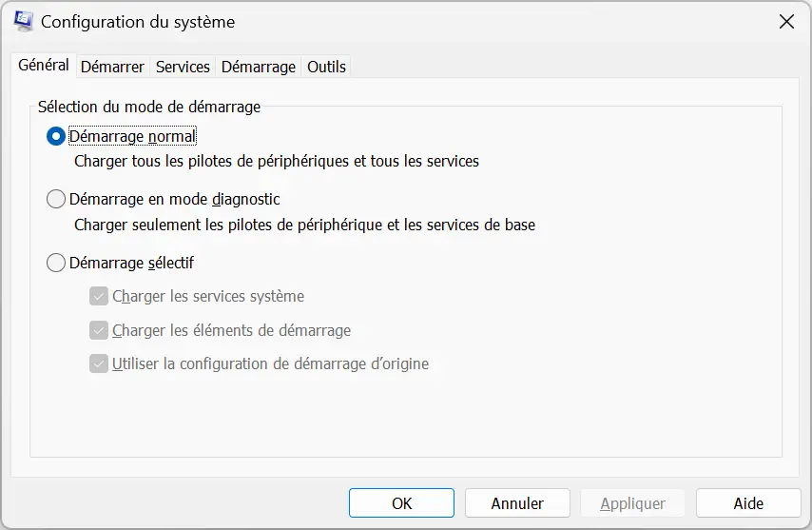Select the Démarrage normal radio button

coord(55,136)
